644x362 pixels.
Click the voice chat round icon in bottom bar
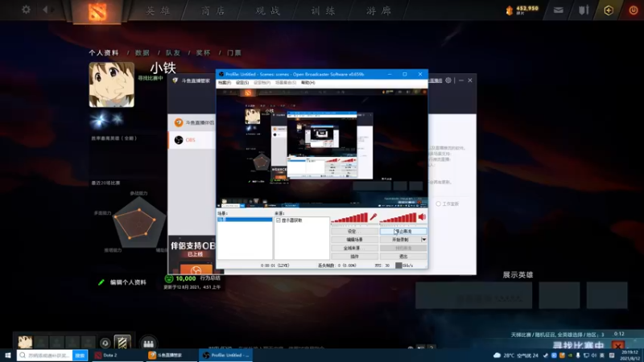pyautogui.click(x=105, y=343)
